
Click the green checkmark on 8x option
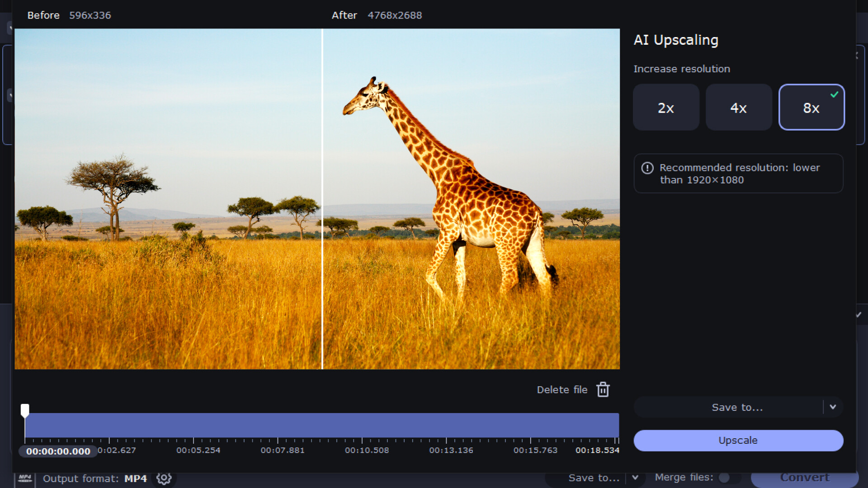pos(835,94)
